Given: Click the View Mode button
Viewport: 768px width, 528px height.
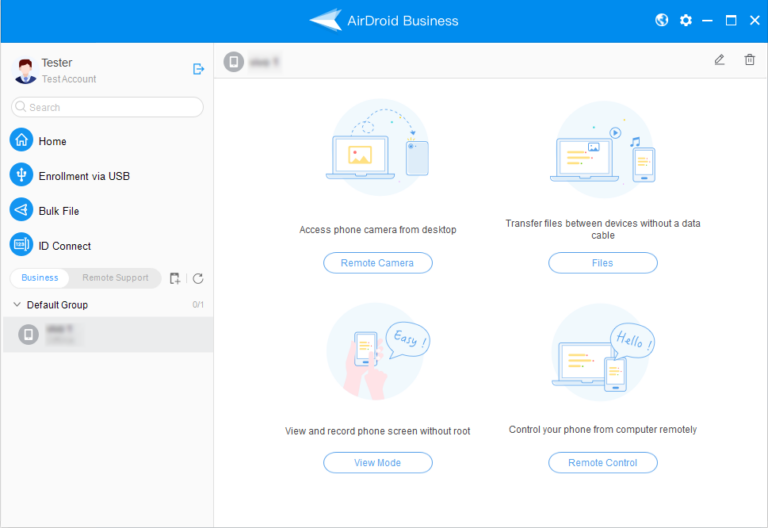Looking at the screenshot, I should [x=378, y=463].
